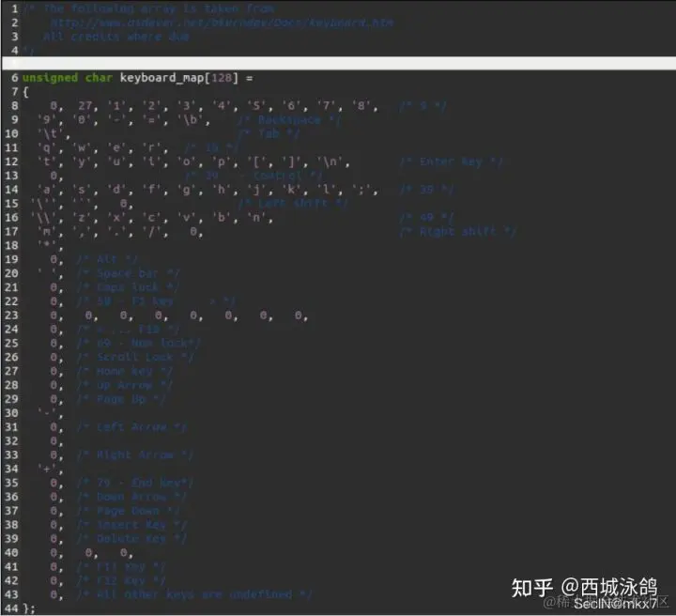This screenshot has width=676, height=616.
Task: Click the 'Delete Key' comment on line 39
Action: [x=131, y=539]
